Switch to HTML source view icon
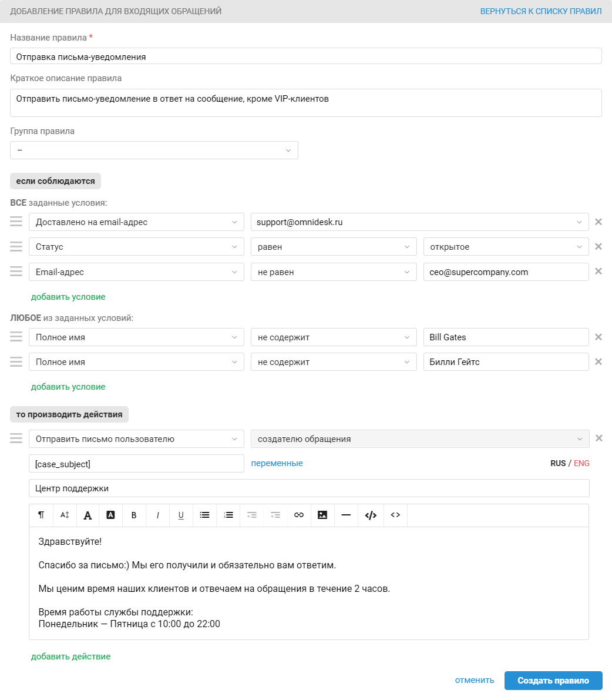 point(395,515)
